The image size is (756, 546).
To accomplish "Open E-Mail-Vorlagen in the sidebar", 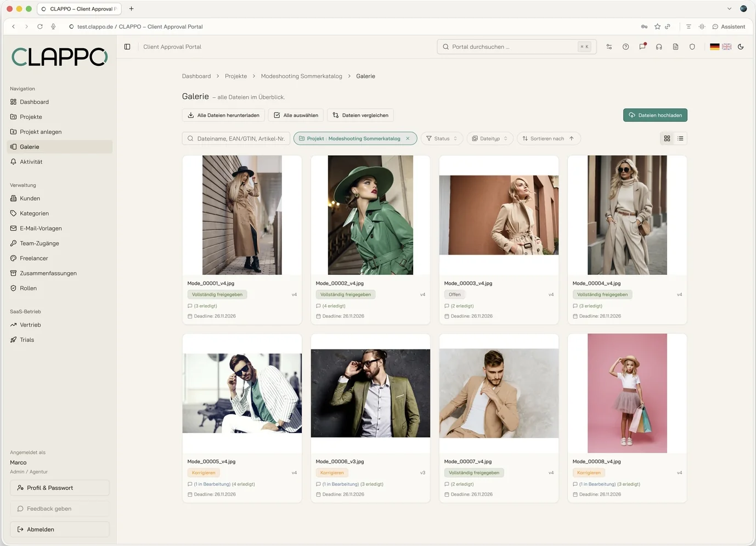I will [60, 228].
